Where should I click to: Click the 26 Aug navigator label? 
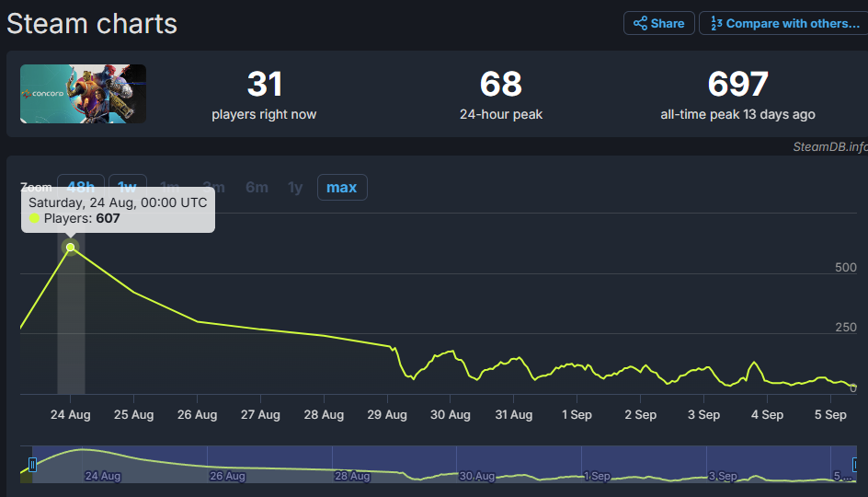click(x=227, y=476)
